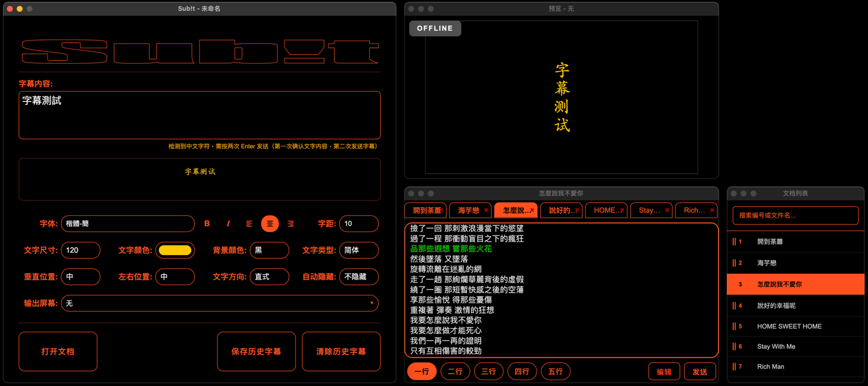
Task: Align subtitle text center
Action: pos(270,224)
